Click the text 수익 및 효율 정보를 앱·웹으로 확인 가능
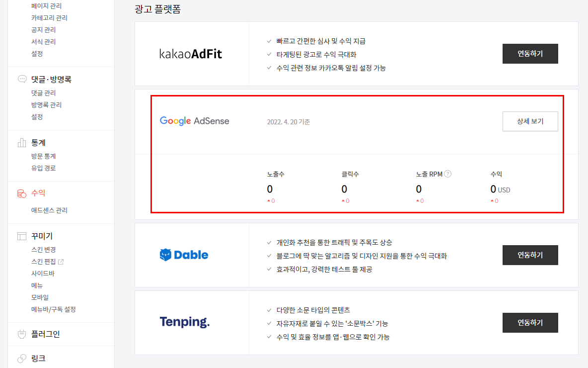The height and width of the screenshot is (368, 588). click(333, 337)
